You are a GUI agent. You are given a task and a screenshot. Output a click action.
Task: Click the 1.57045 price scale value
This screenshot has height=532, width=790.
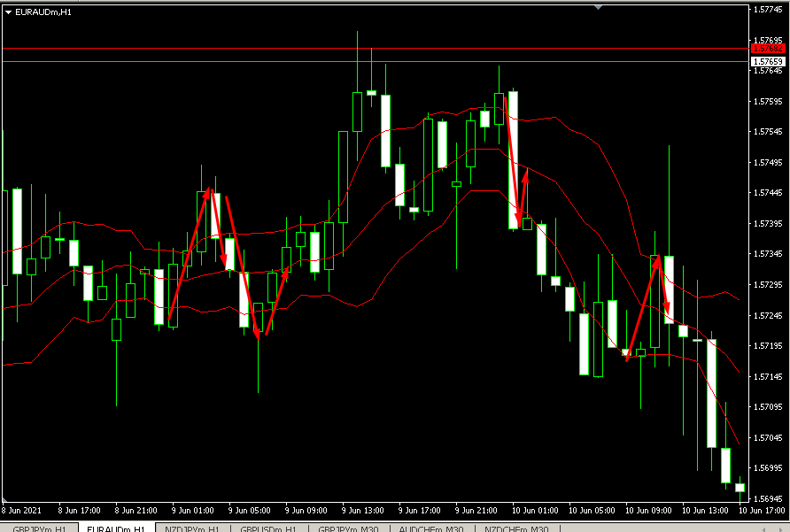pos(769,438)
